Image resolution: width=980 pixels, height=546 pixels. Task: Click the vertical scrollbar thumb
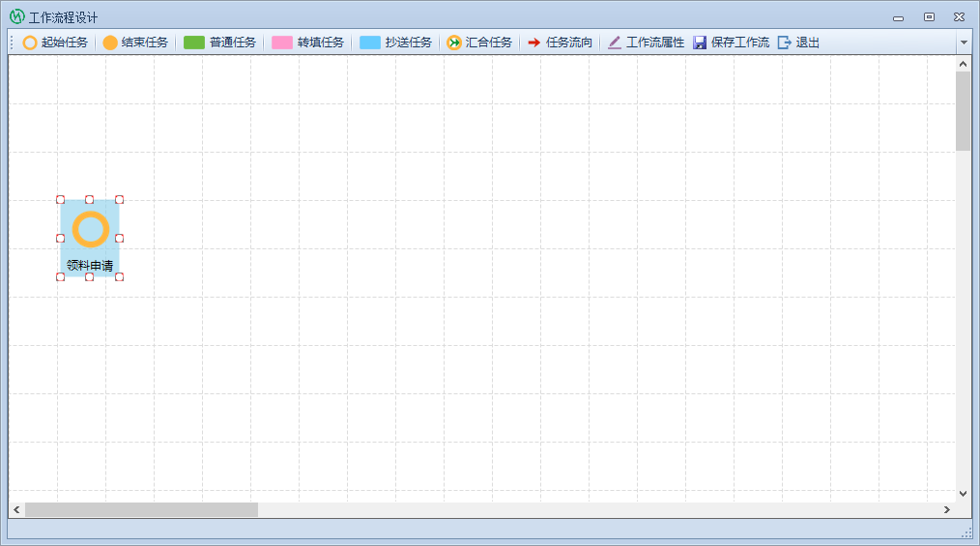(x=963, y=111)
